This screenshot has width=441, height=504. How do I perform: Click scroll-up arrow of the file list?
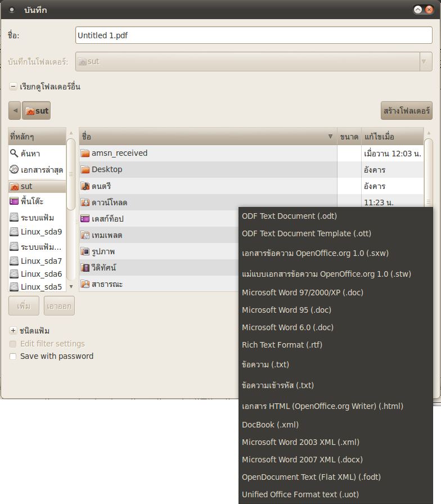(428, 133)
